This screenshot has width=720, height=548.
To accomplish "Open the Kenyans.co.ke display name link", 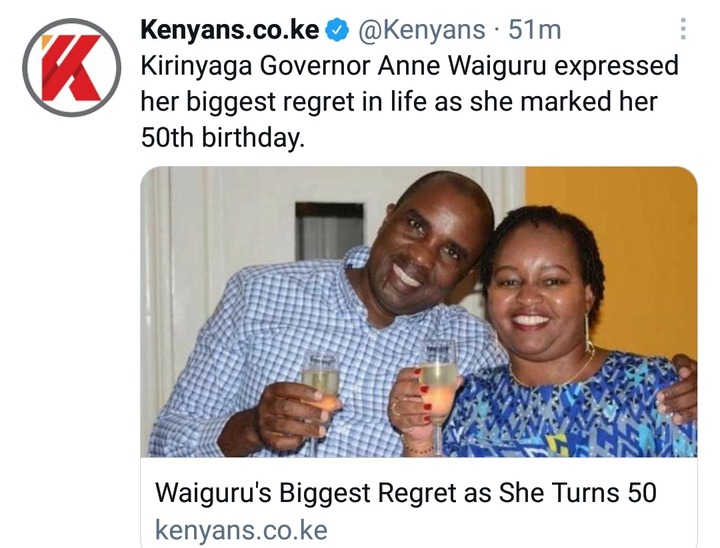I will click(x=230, y=30).
